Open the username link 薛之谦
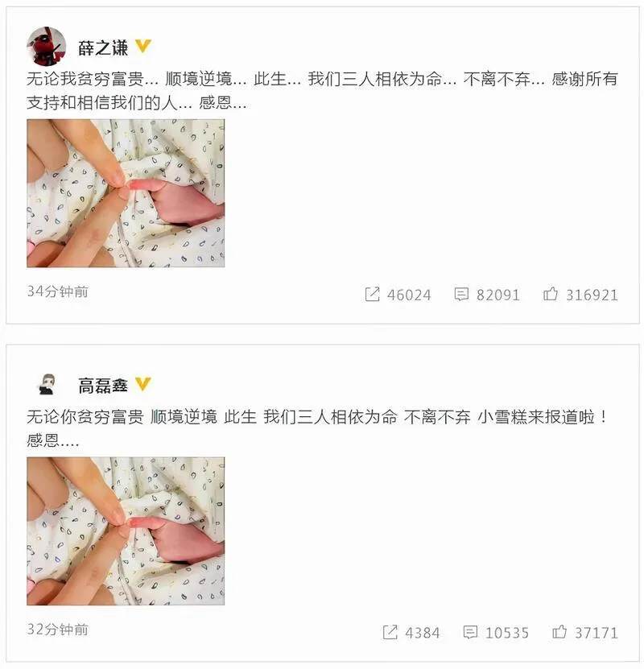The height and width of the screenshot is (669, 644). coord(103,47)
